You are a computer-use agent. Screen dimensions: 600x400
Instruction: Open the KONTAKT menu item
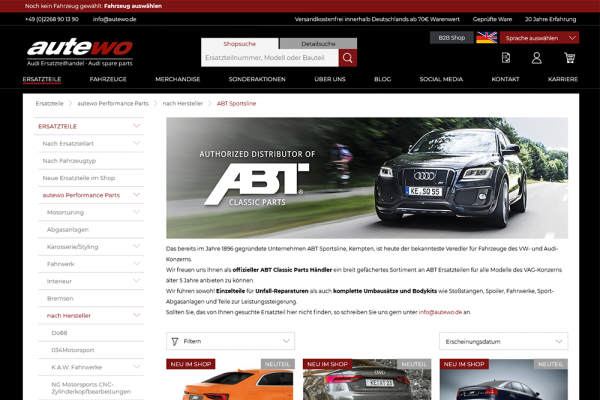point(505,79)
